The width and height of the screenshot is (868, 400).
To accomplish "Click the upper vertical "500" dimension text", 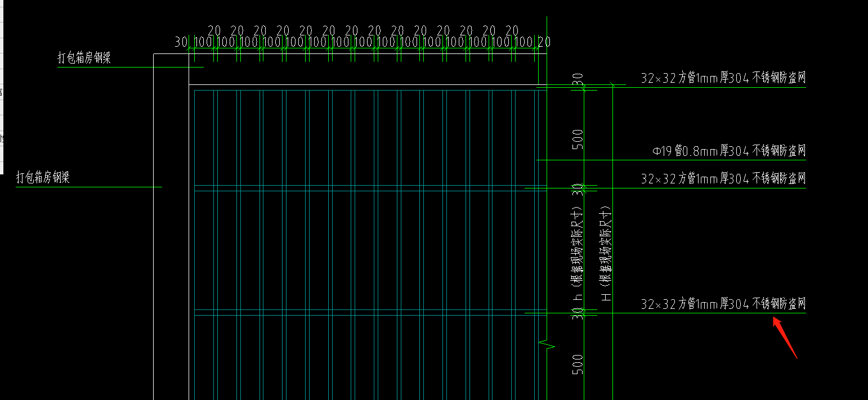I will pos(578,139).
